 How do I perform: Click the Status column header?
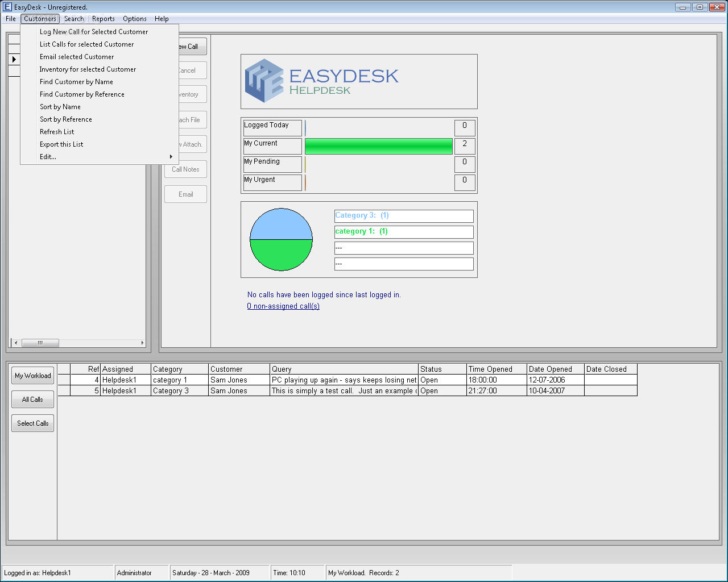pyautogui.click(x=442, y=369)
